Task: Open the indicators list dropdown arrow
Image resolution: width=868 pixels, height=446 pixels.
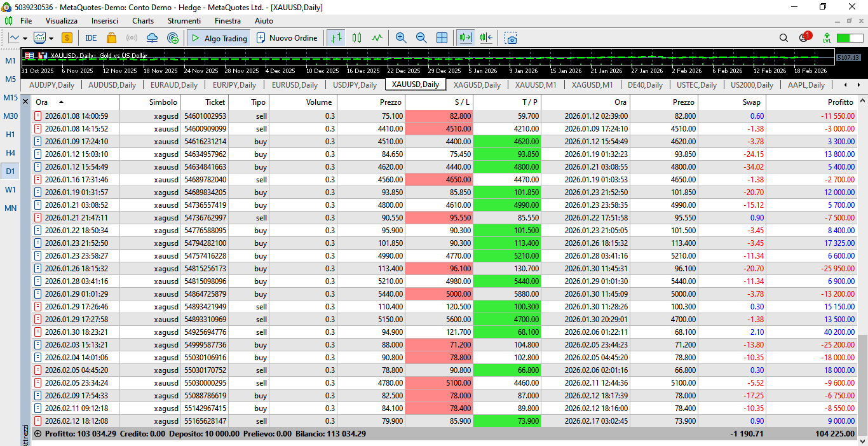Action: click(51, 38)
